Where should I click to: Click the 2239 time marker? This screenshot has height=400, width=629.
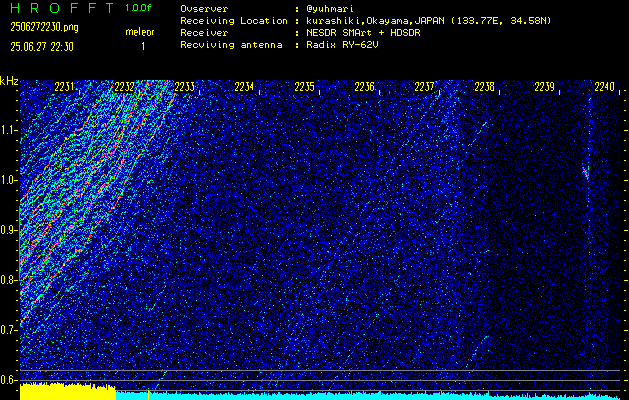click(545, 87)
